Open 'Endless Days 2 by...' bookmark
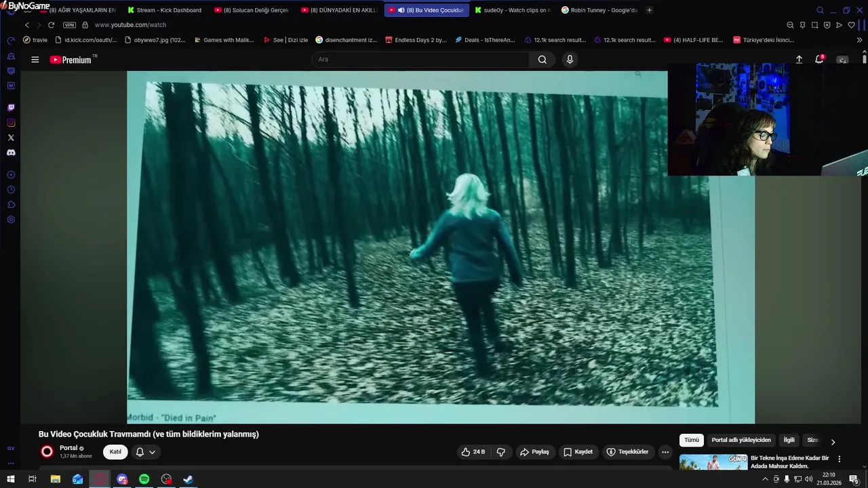868x488 pixels. (x=416, y=40)
